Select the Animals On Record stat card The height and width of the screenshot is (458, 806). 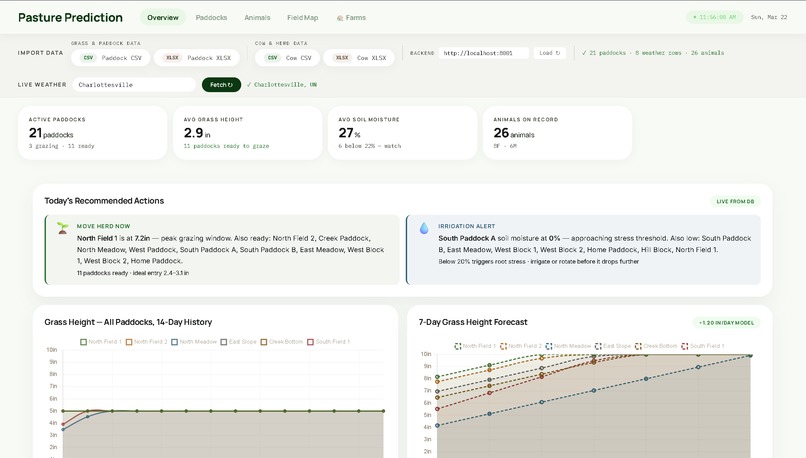point(558,133)
